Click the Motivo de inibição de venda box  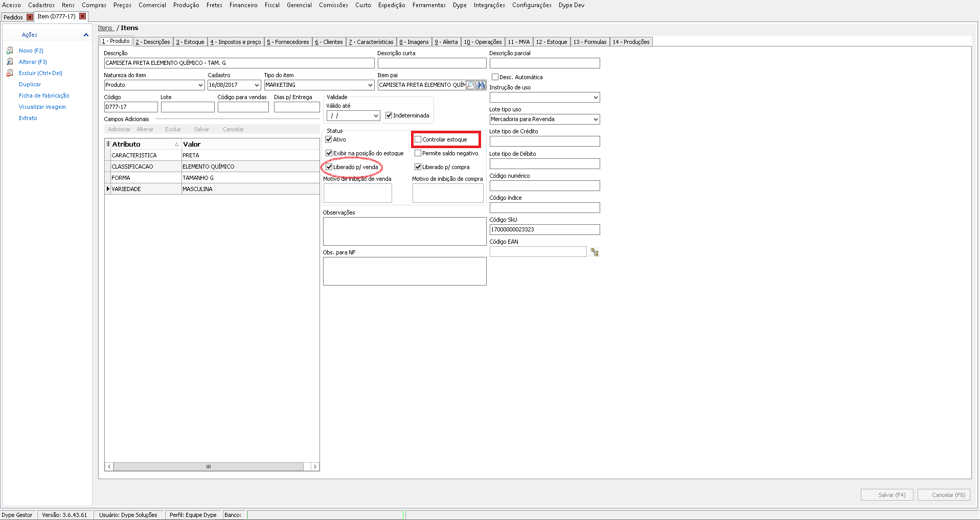(358, 193)
